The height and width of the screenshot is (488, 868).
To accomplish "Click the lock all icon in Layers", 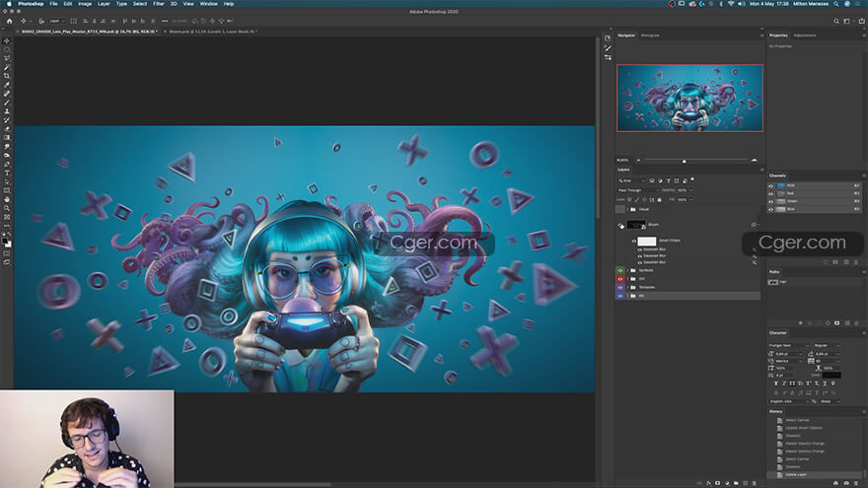I will (x=659, y=200).
